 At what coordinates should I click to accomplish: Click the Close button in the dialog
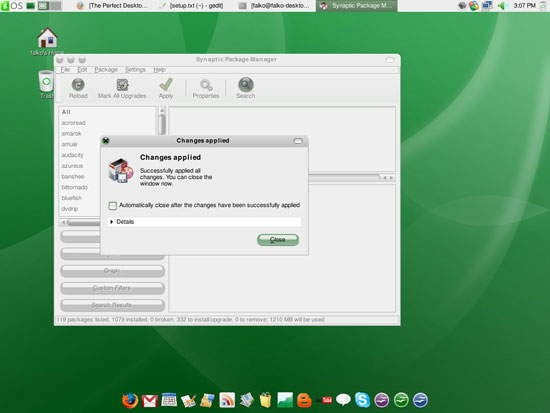coord(278,240)
